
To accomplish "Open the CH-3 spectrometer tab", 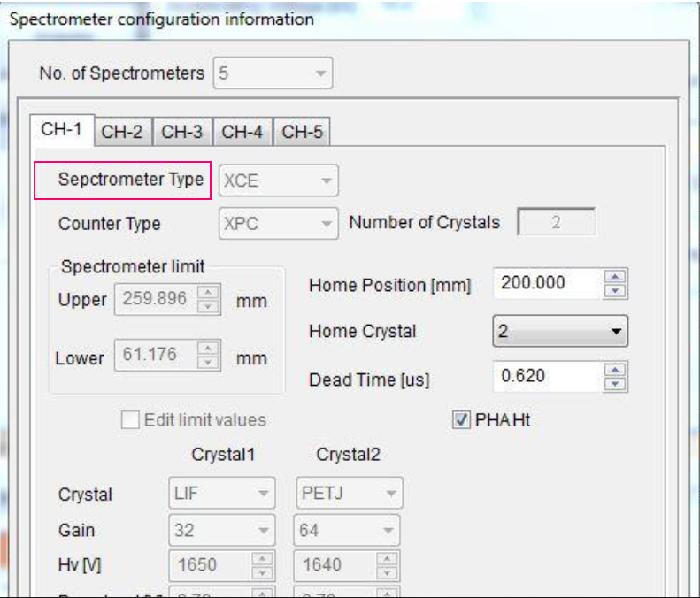I will coord(183,133).
